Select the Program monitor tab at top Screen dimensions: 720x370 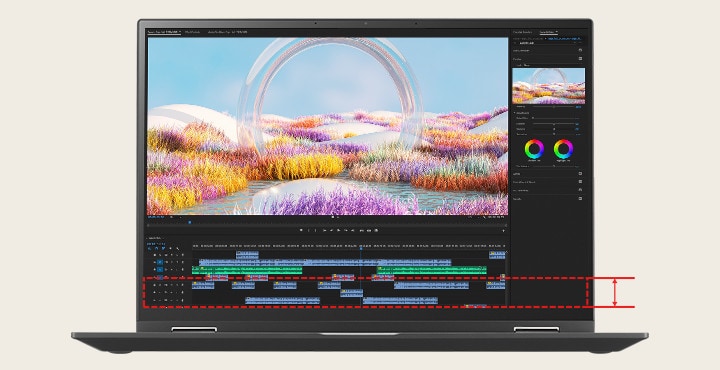pyautogui.click(x=163, y=32)
